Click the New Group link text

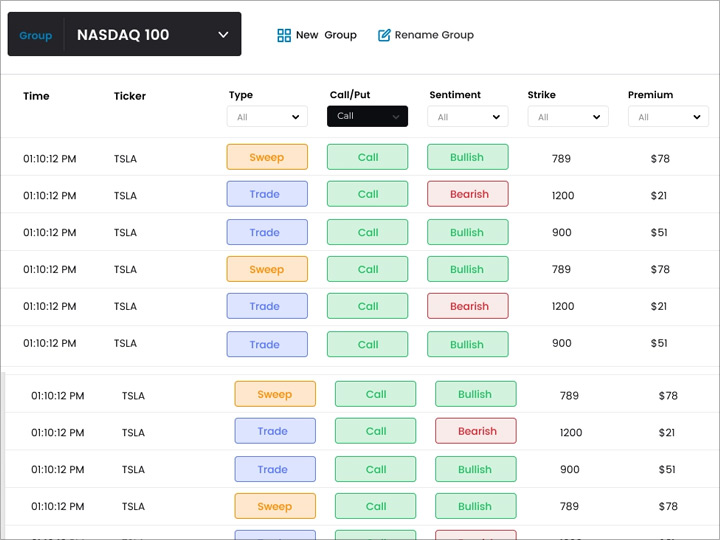click(326, 35)
